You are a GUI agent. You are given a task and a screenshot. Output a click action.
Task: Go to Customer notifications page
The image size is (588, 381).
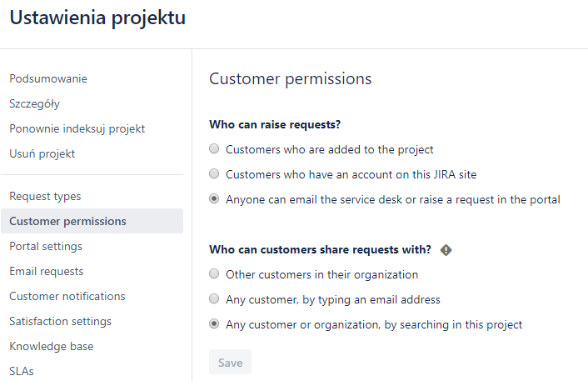coord(67,297)
